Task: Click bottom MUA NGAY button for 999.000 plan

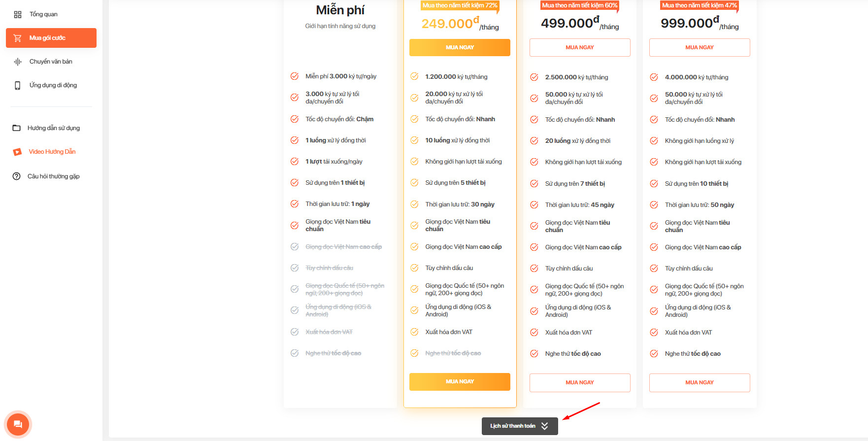Action: click(x=700, y=383)
